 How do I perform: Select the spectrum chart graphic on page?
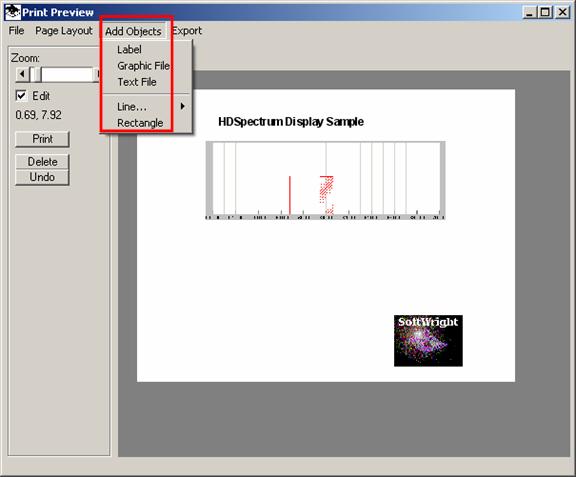[x=325, y=180]
